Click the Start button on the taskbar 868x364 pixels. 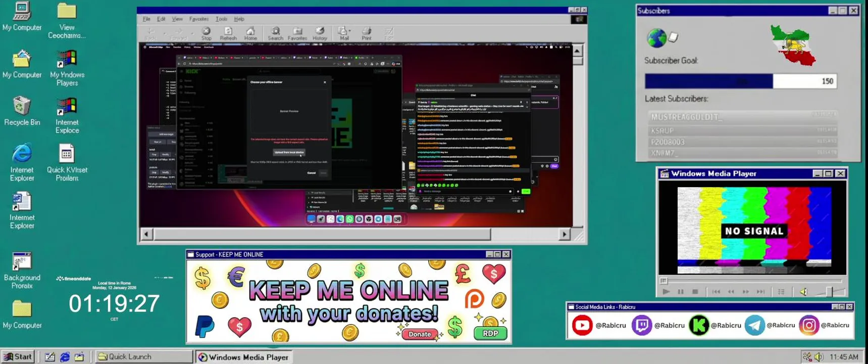(18, 356)
